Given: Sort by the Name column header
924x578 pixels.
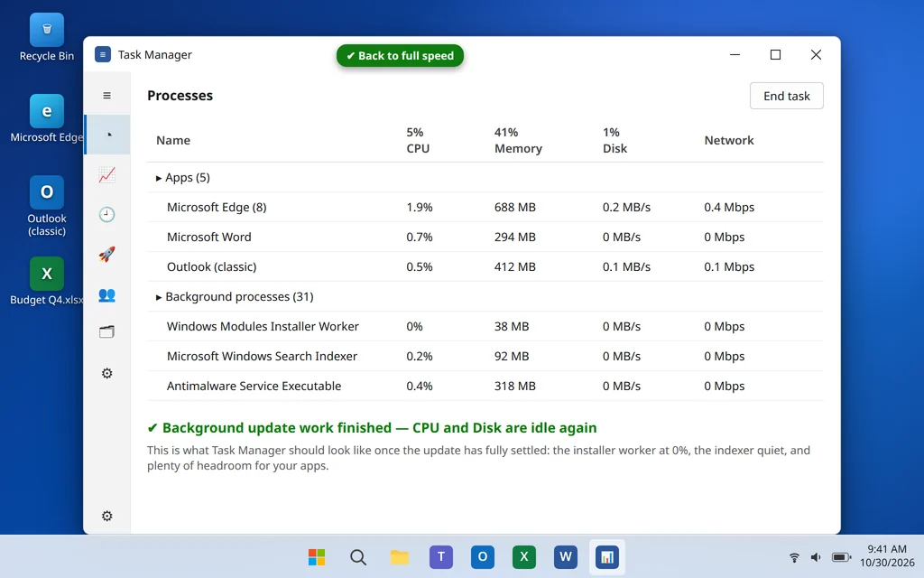Looking at the screenshot, I should pyautogui.click(x=173, y=140).
